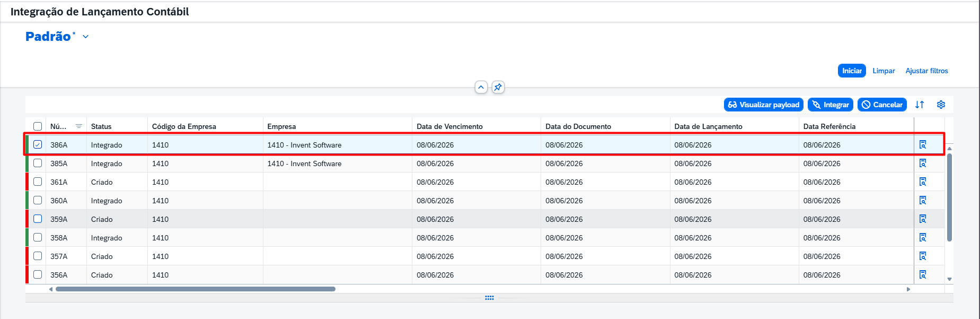The width and height of the screenshot is (980, 319).
Task: Check the row 360A checkbox
Action: click(38, 200)
